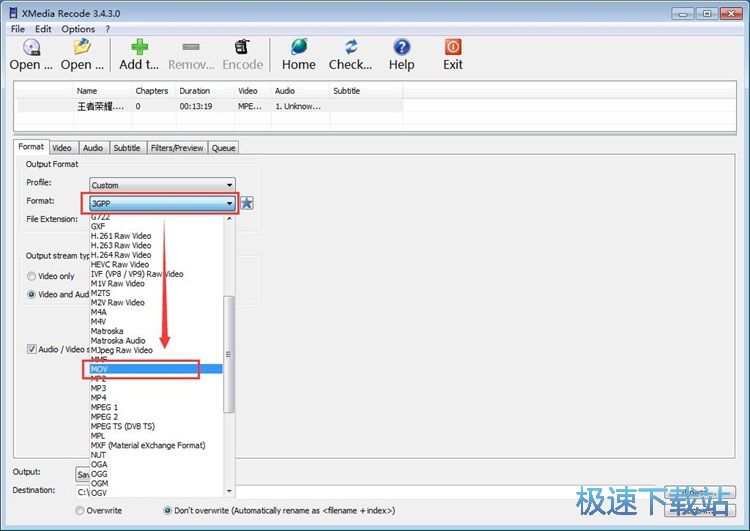Click the Encode toolbar icon
750x531 pixels.
pyautogui.click(x=242, y=47)
